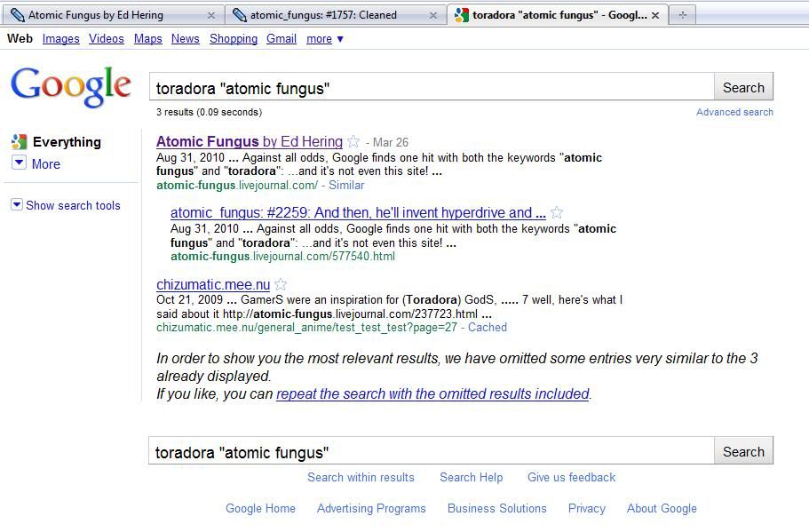
Task: Expand the 'more' dropdown in the top navigation
Action: 324,39
